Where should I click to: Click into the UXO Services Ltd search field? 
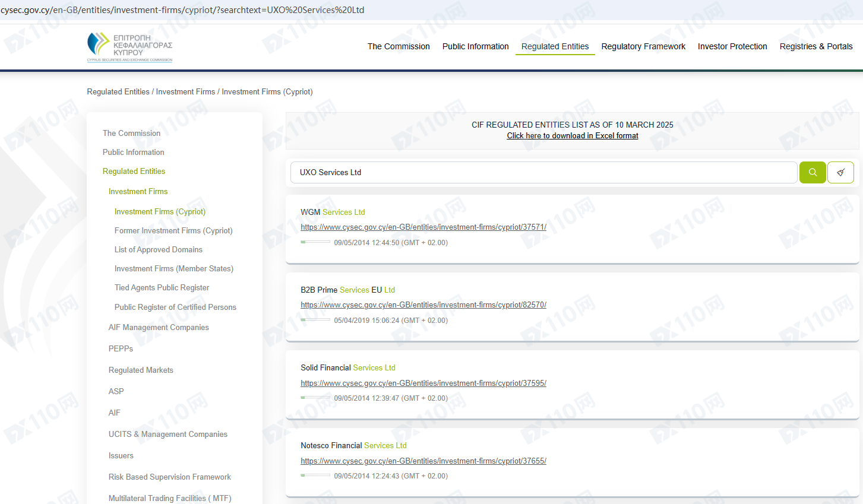tap(543, 172)
